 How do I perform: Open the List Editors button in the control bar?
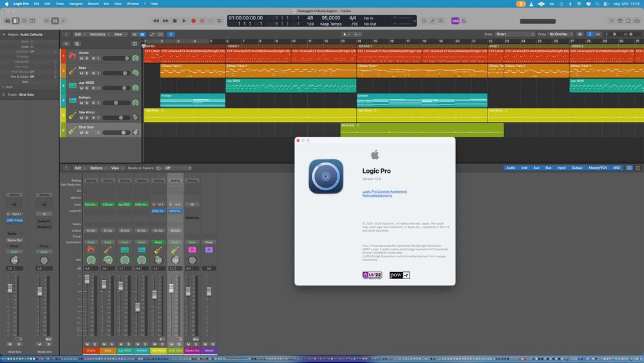[x=612, y=21]
